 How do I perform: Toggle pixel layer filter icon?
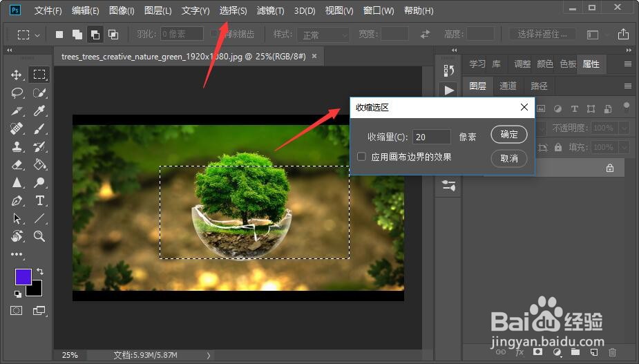click(x=541, y=108)
